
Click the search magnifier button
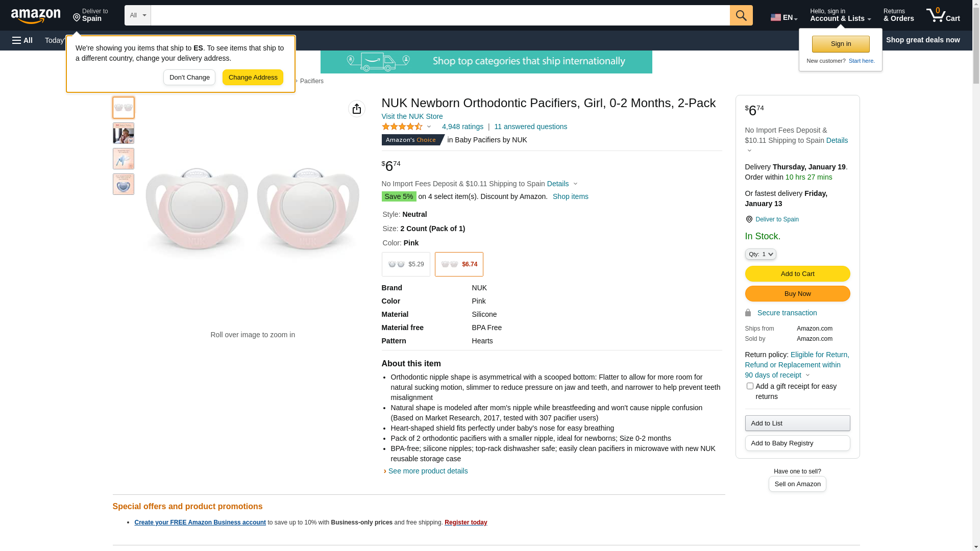coord(741,15)
